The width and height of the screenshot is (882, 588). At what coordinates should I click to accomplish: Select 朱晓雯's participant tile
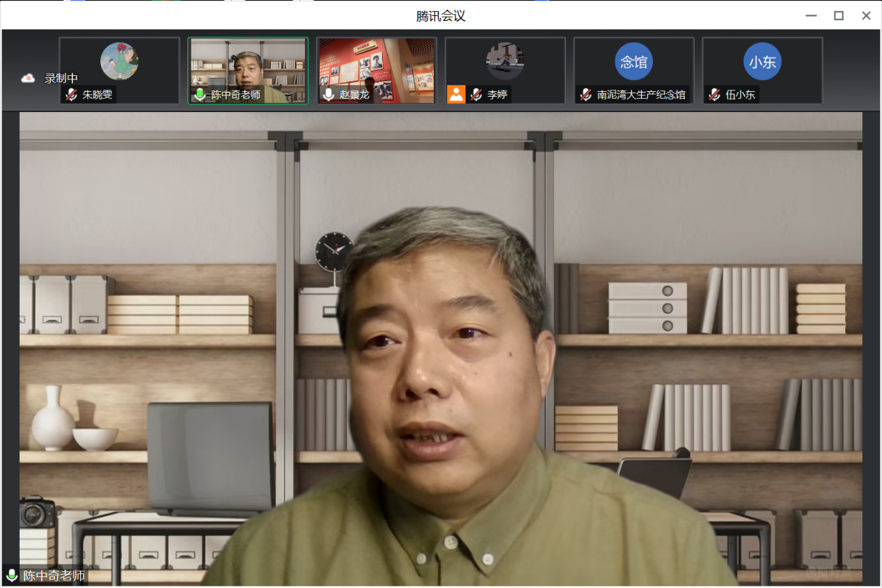(x=119, y=70)
